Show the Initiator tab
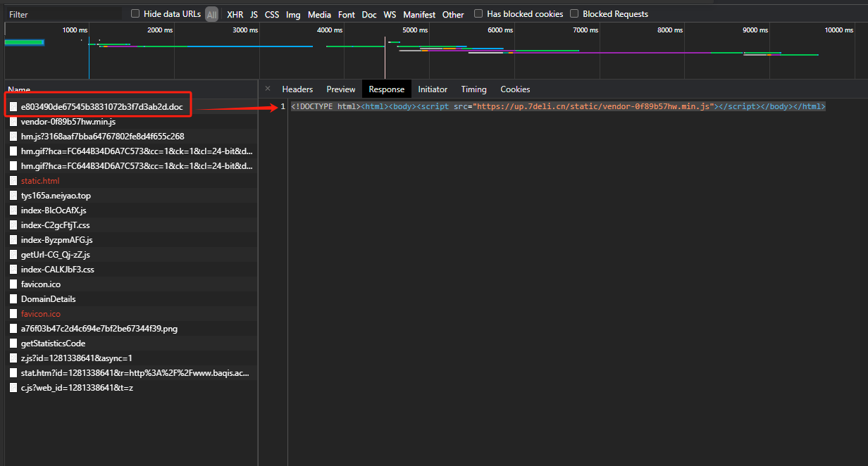This screenshot has width=868, height=466. point(433,89)
